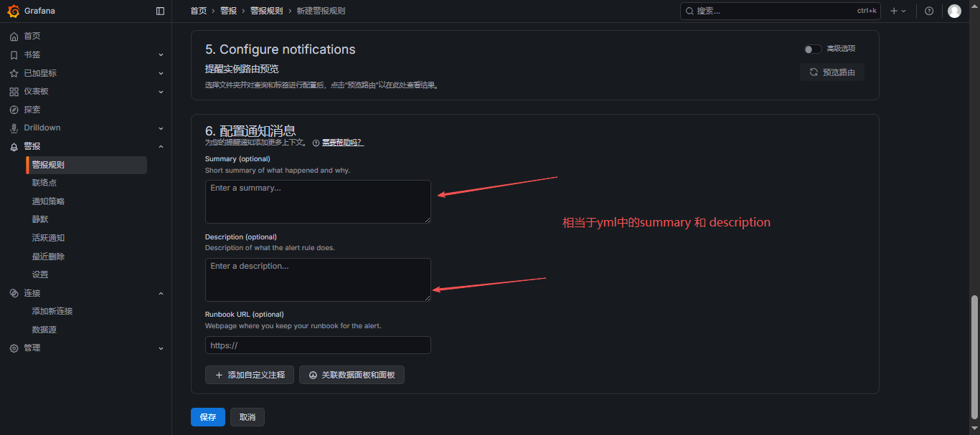Click 添加自定义注释 button
Image resolution: width=980 pixels, height=435 pixels.
click(x=250, y=375)
